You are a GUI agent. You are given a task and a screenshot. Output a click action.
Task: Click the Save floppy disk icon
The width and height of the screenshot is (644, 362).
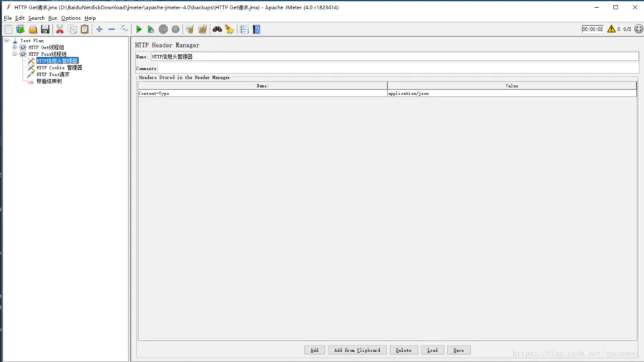(45, 29)
